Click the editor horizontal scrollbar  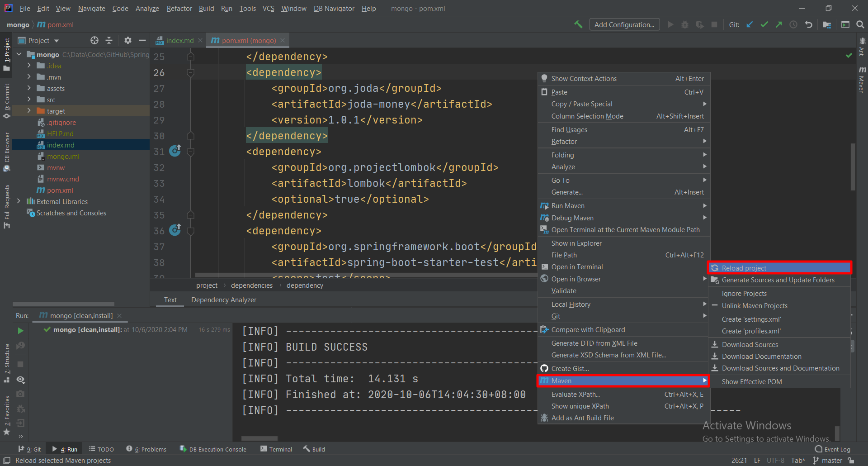366,275
